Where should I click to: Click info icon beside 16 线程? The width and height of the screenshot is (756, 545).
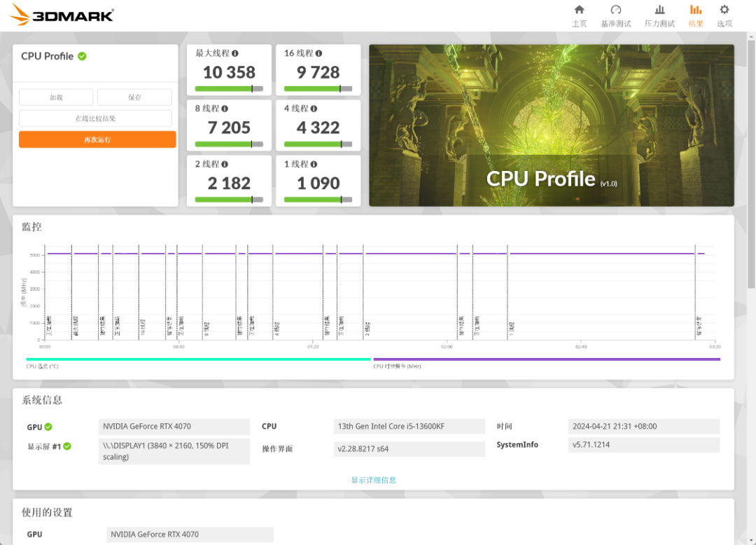pyautogui.click(x=318, y=53)
